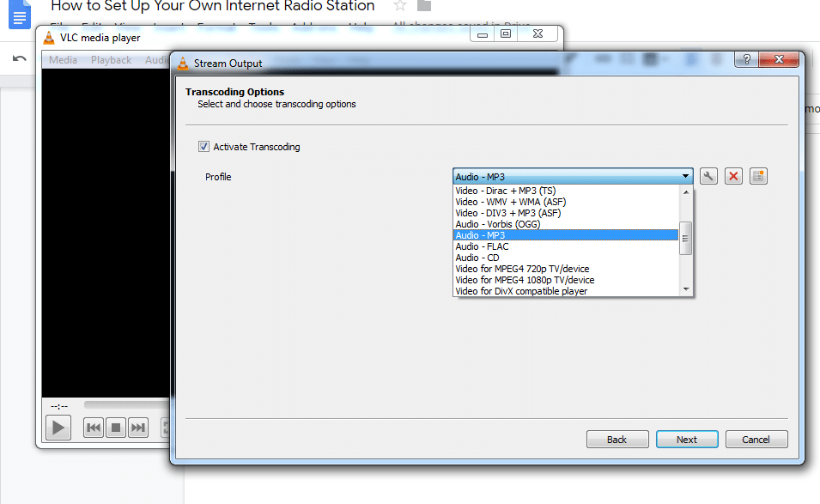Choose Audio - Vorbis (OGG) profile

pyautogui.click(x=565, y=224)
